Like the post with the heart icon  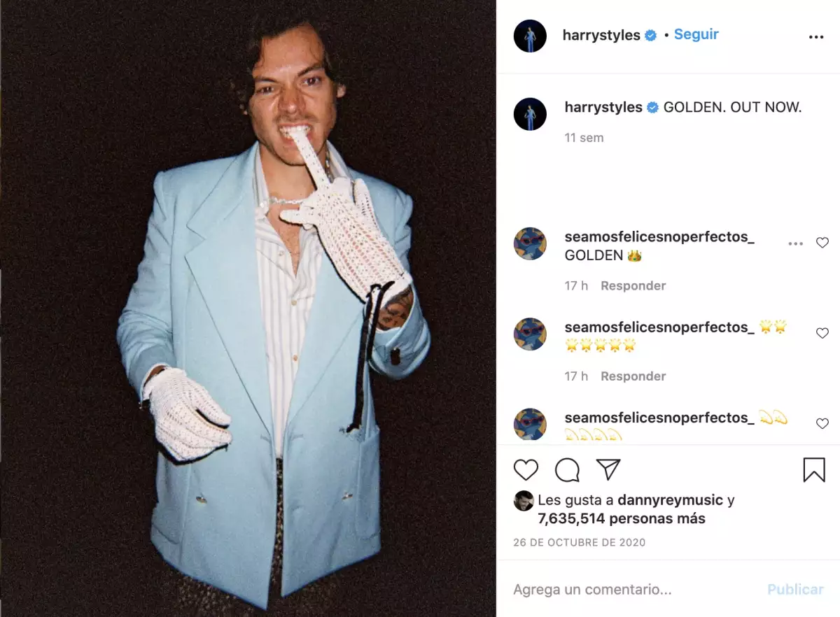[526, 469]
